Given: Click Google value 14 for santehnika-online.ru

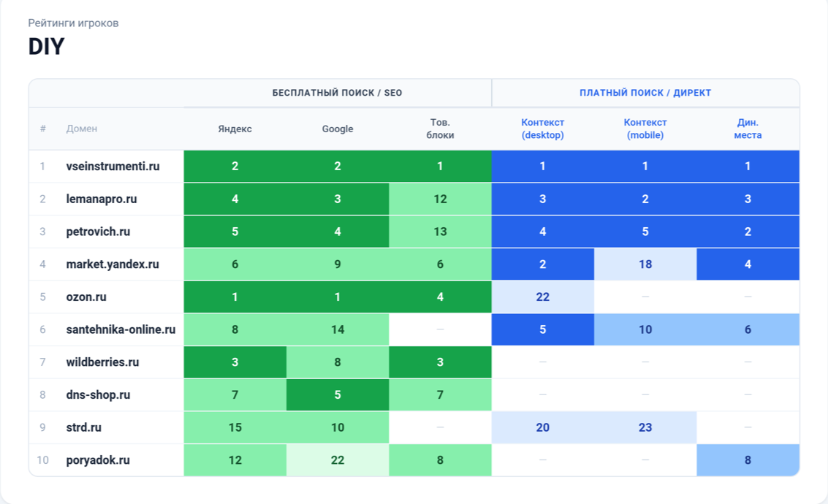Looking at the screenshot, I should (x=338, y=330).
